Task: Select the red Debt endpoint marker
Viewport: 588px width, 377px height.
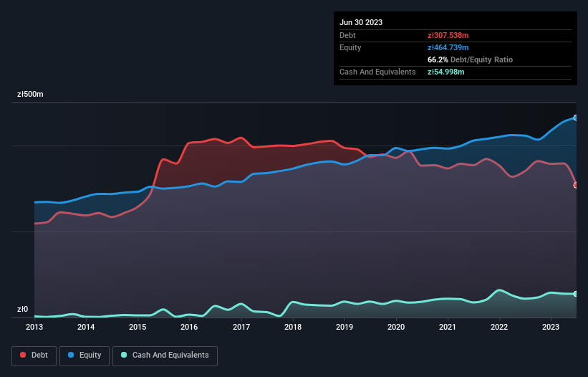Action: click(576, 186)
